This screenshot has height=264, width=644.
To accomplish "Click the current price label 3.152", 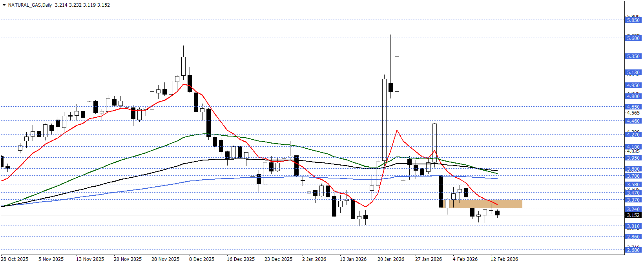I will click(633, 215).
